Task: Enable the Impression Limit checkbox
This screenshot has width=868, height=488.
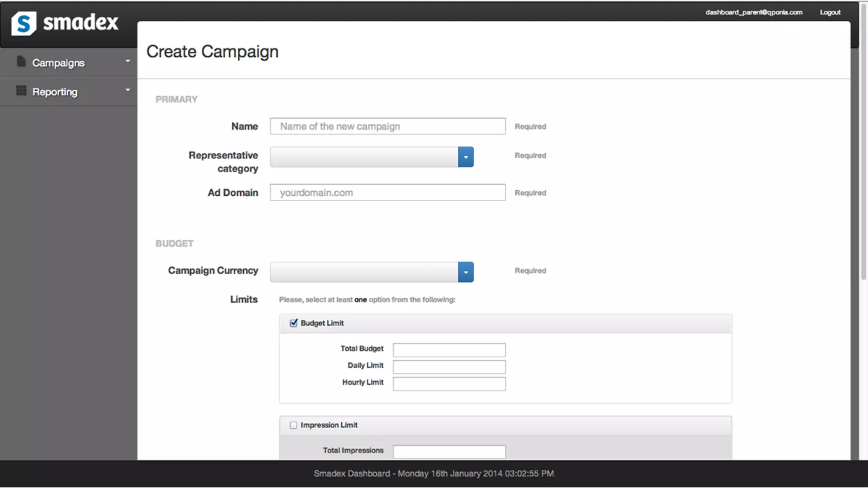Action: [293, 425]
